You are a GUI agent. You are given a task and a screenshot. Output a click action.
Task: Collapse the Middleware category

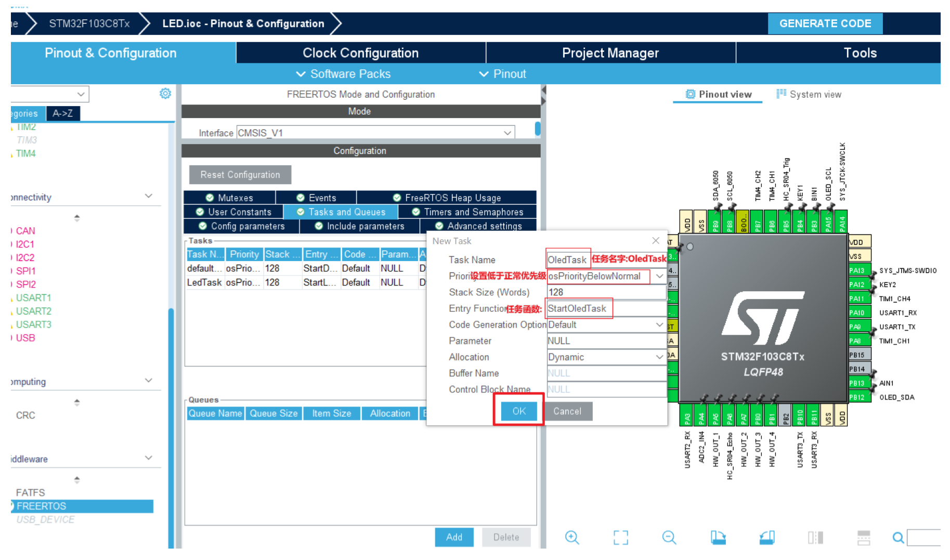(x=149, y=458)
